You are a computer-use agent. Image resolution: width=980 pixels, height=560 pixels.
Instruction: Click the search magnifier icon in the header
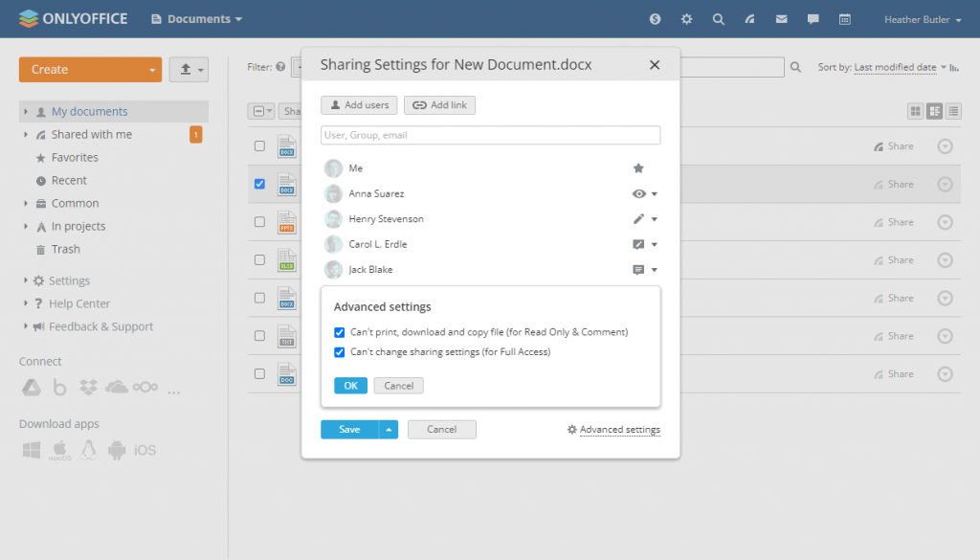click(719, 18)
